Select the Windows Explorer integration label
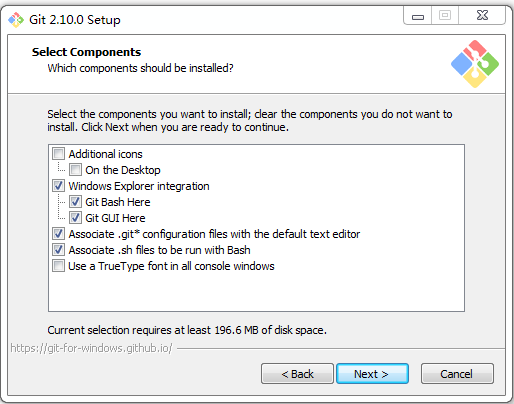The height and width of the screenshot is (404, 514). (139, 186)
